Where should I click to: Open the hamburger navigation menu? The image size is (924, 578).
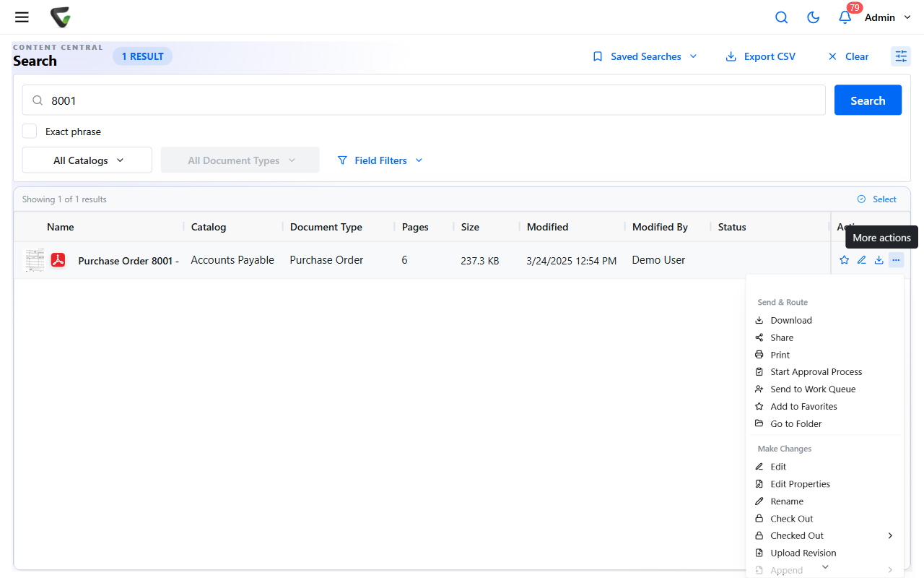(22, 17)
